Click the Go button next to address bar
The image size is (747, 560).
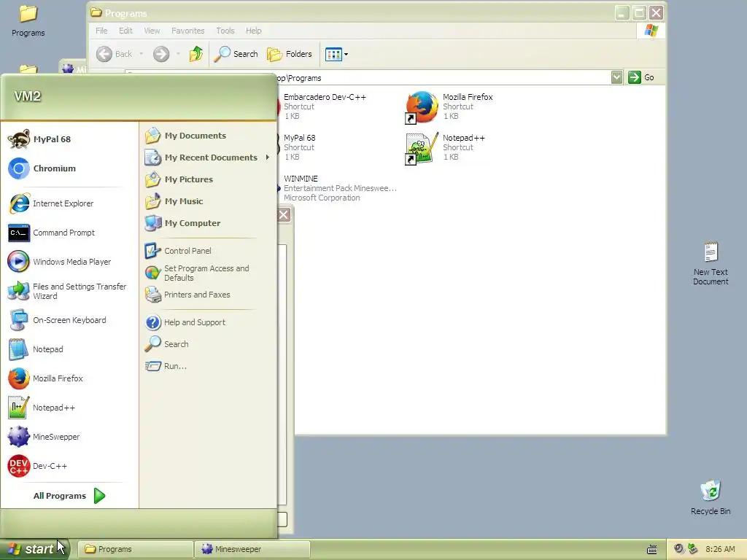point(642,77)
